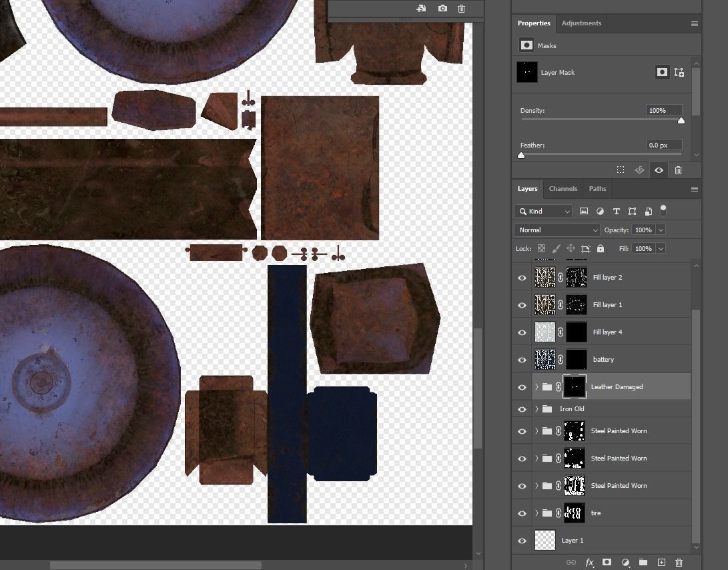Open the Properties panel menu
Screen dimensions: 728x570
click(x=694, y=23)
